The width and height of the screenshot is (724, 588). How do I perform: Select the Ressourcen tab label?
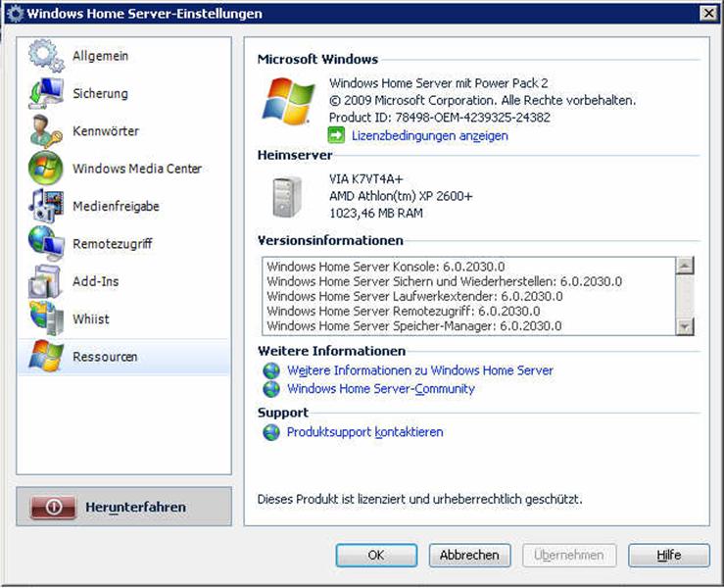pos(105,357)
